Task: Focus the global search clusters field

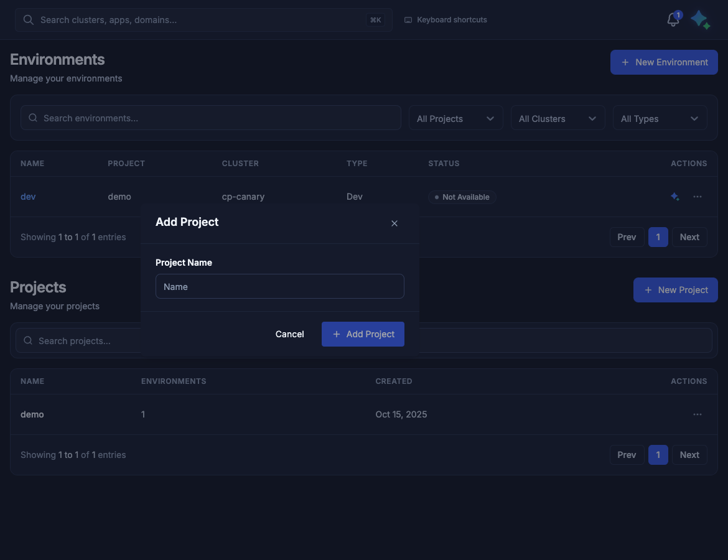Action: pyautogui.click(x=203, y=20)
